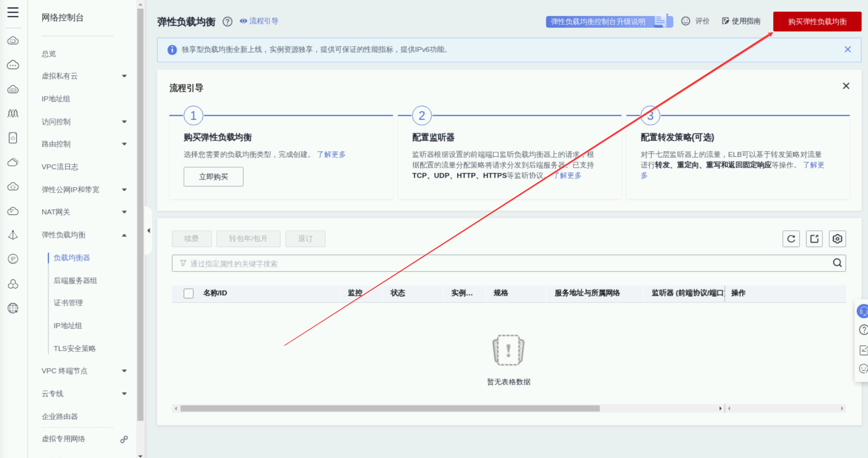Viewport: 868px width, 458px height.
Task: Refresh the load balancer table
Action: tap(791, 239)
